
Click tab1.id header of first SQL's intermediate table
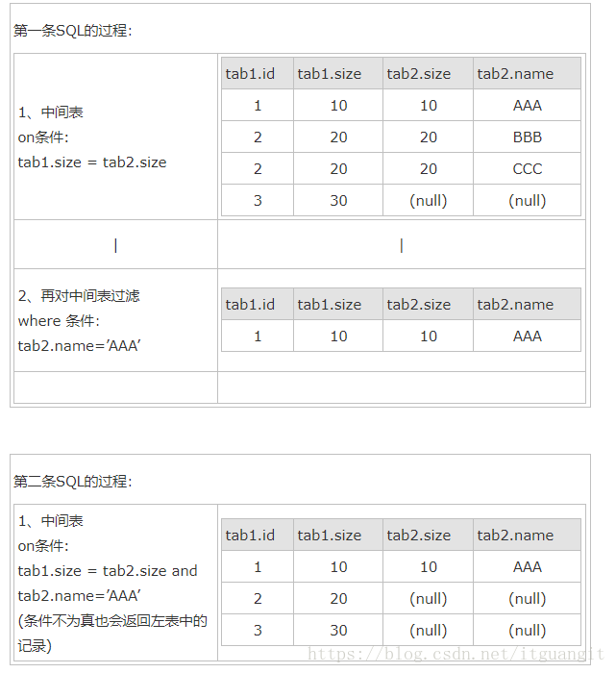pos(250,73)
